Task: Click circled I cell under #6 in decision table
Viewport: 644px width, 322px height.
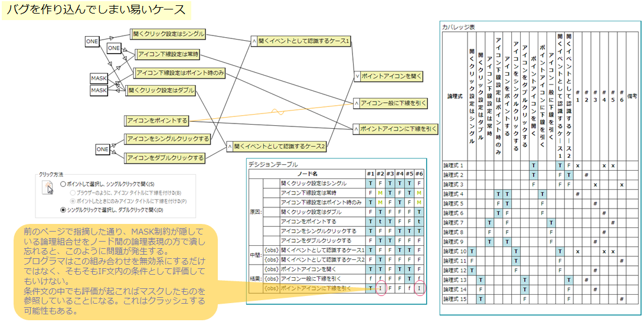Action: [419, 289]
